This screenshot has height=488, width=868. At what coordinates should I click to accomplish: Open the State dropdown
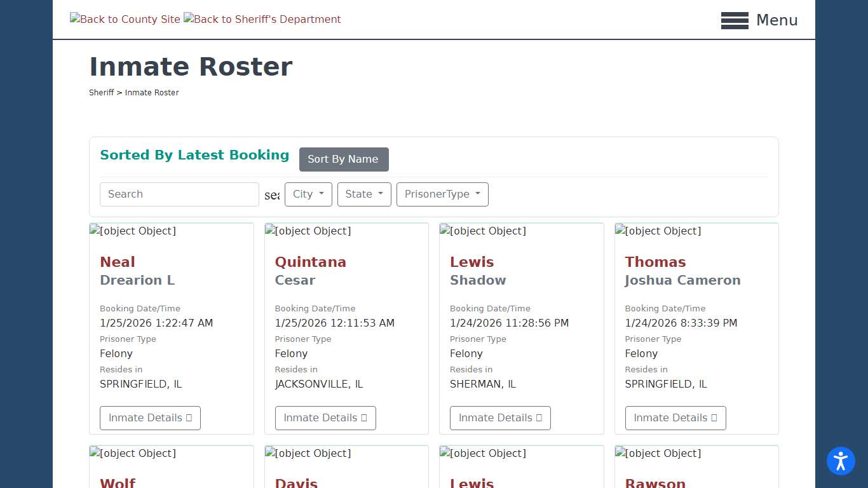pyautogui.click(x=364, y=194)
